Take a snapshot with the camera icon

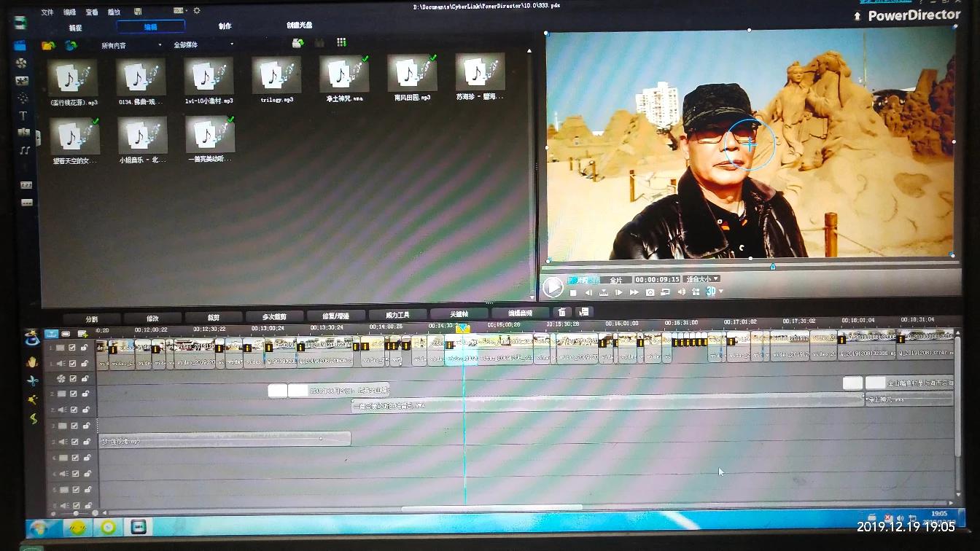(650, 292)
